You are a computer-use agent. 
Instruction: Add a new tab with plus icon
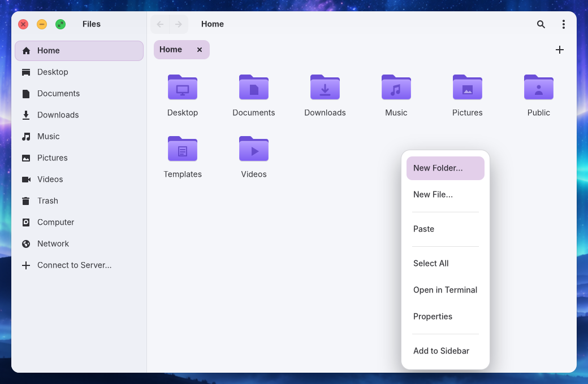(x=560, y=50)
